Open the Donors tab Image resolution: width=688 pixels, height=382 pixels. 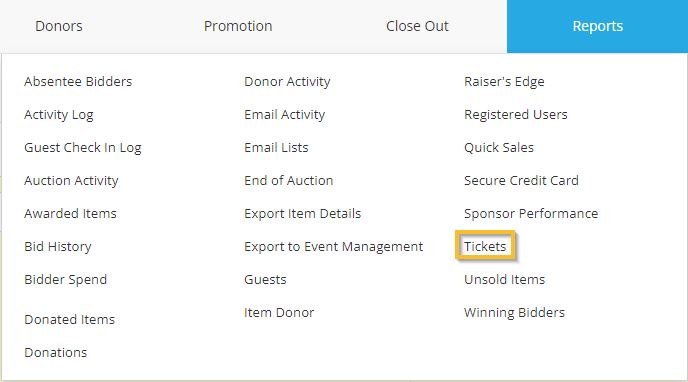point(59,26)
